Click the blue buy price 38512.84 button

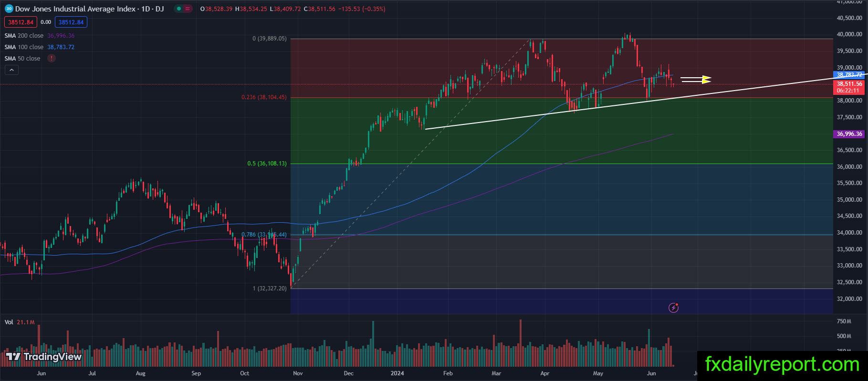[x=71, y=22]
